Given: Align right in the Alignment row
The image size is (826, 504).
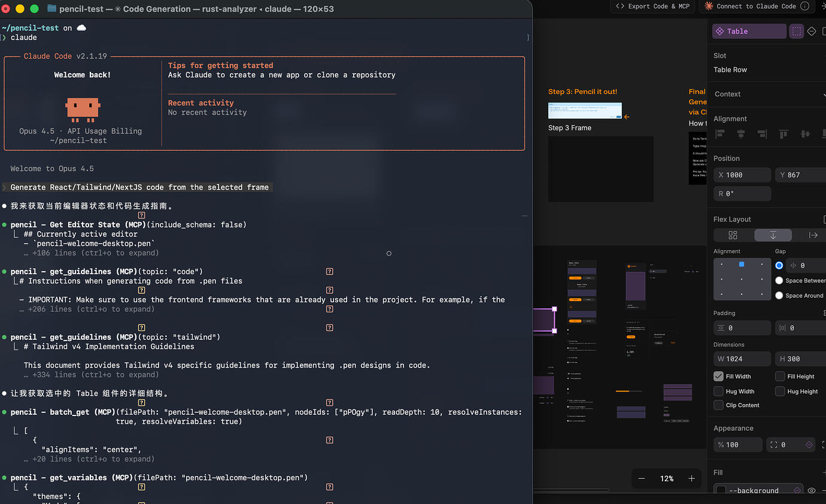Looking at the screenshot, I should click(x=761, y=134).
